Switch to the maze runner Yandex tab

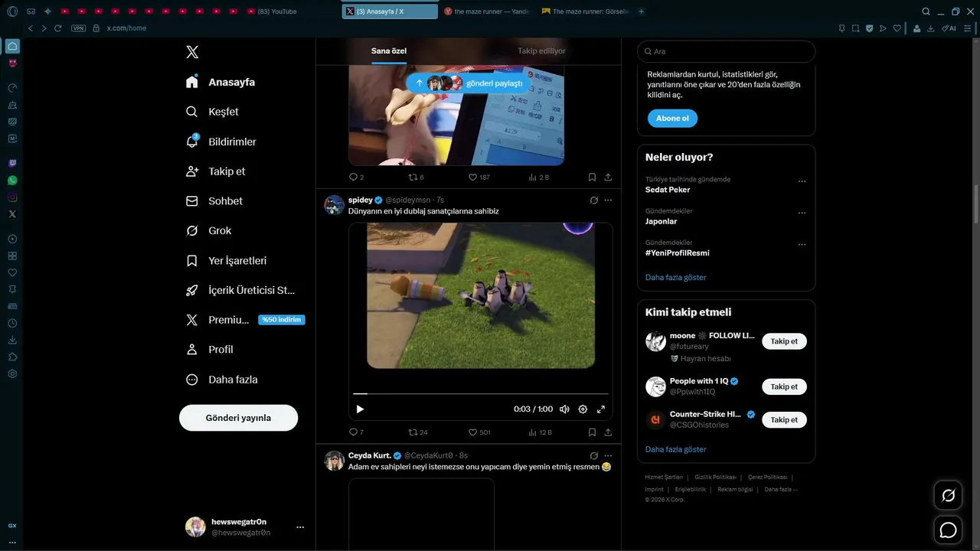pyautogui.click(x=488, y=11)
